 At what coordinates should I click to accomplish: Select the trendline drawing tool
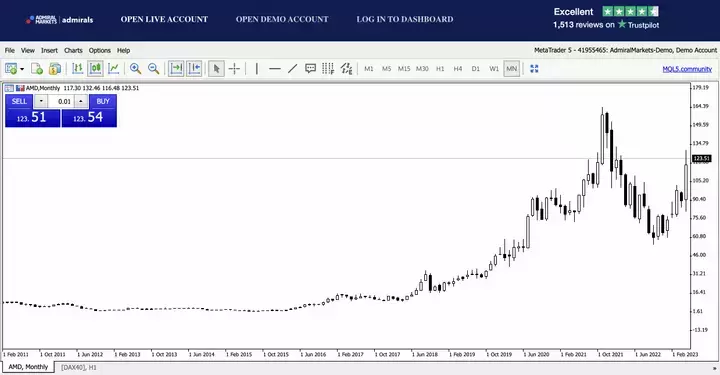click(x=292, y=69)
